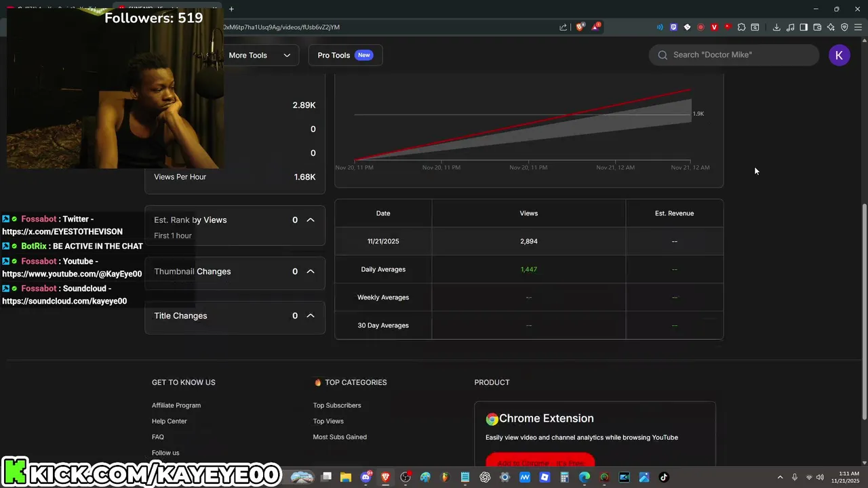Click the red record extension icon
Screen dimensions: 868x488
pyautogui.click(x=701, y=27)
